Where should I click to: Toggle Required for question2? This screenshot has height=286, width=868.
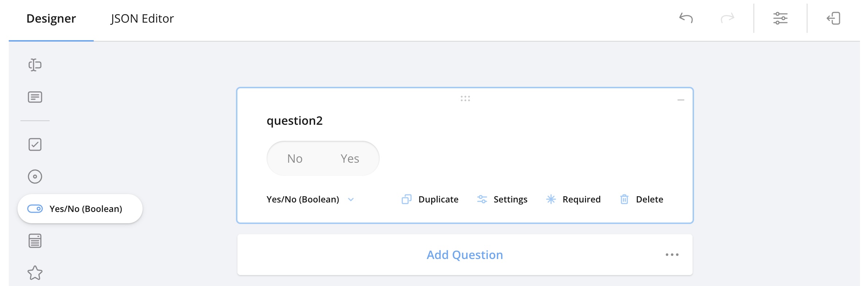coord(573,199)
